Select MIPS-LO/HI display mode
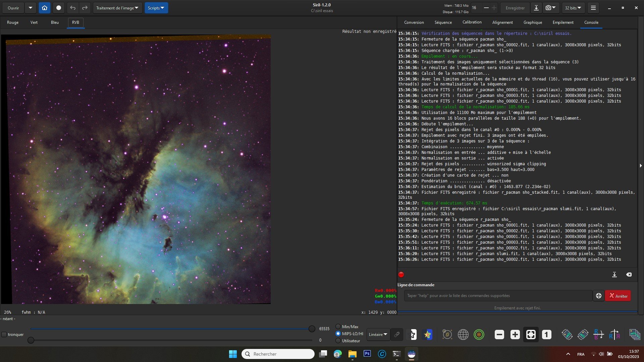The image size is (644, 362). (x=338, y=334)
